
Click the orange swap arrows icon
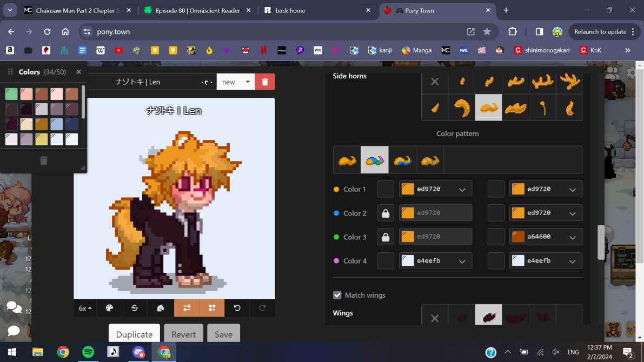click(187, 308)
